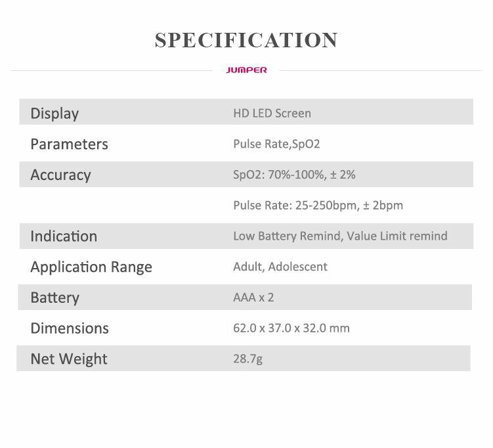Select the Dimensions label
The width and height of the screenshot is (493, 448).
(70, 328)
